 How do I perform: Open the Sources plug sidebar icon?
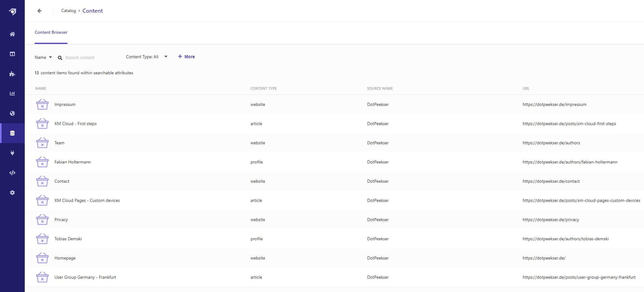[12, 153]
